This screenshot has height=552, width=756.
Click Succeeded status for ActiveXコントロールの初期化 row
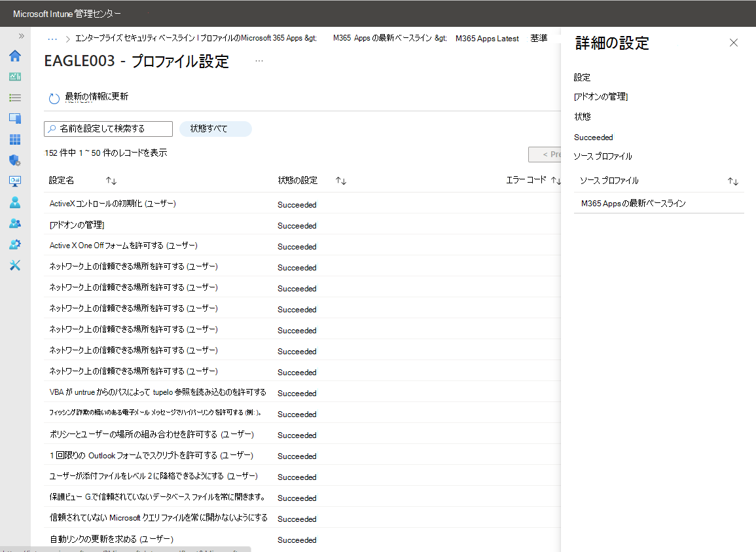click(x=297, y=204)
